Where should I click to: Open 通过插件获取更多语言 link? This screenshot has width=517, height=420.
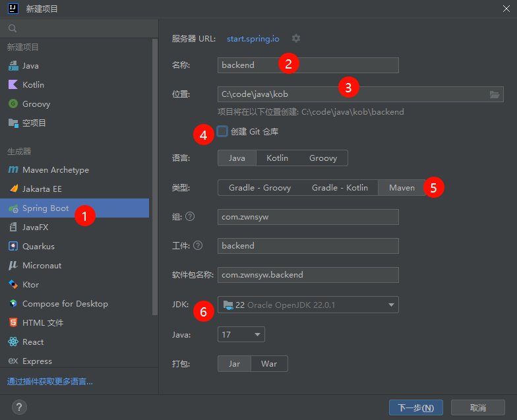50,381
